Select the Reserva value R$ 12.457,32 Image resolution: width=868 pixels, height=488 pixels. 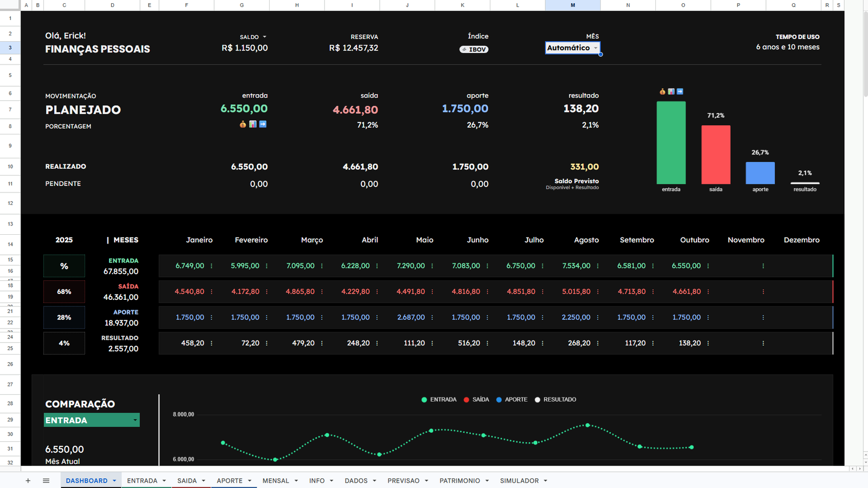tap(354, 48)
